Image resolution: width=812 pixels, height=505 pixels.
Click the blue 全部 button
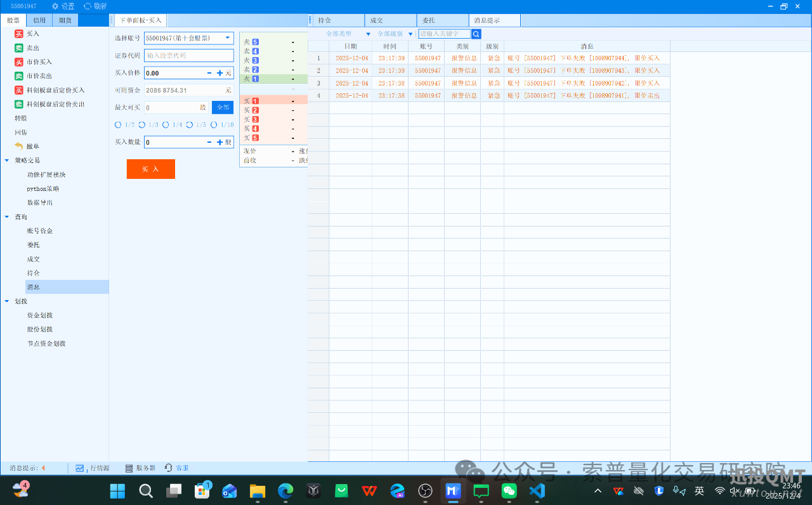tap(223, 108)
